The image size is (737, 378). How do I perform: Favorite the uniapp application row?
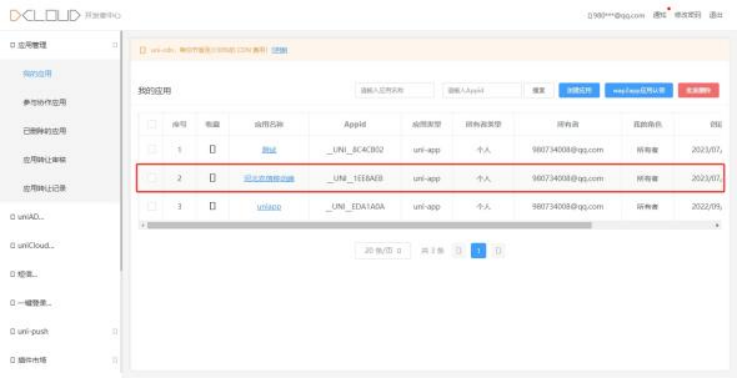click(x=212, y=206)
